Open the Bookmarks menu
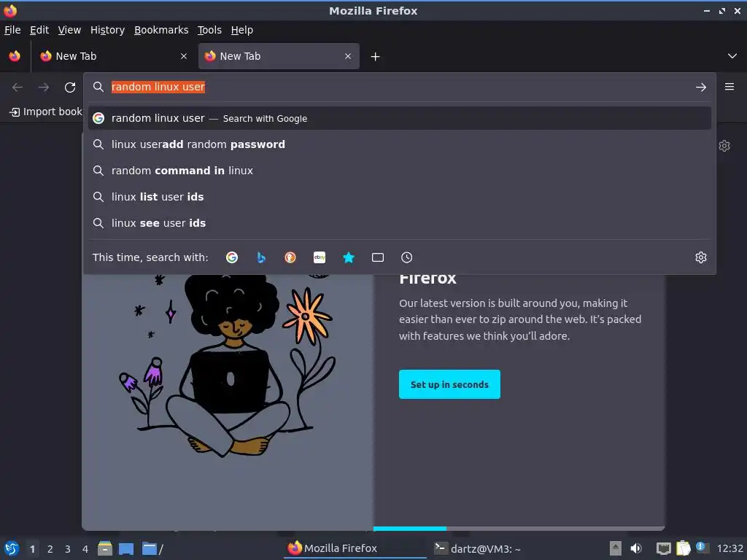 click(161, 30)
